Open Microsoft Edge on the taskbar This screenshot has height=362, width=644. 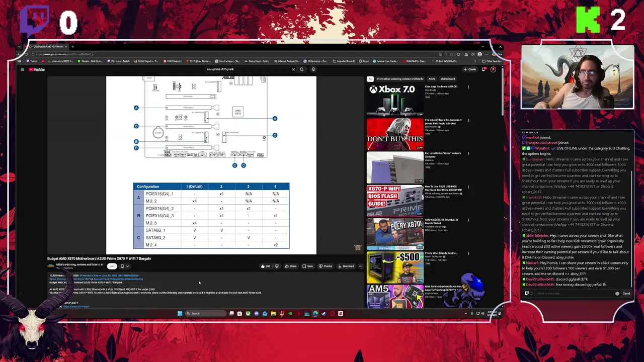[x=315, y=313]
